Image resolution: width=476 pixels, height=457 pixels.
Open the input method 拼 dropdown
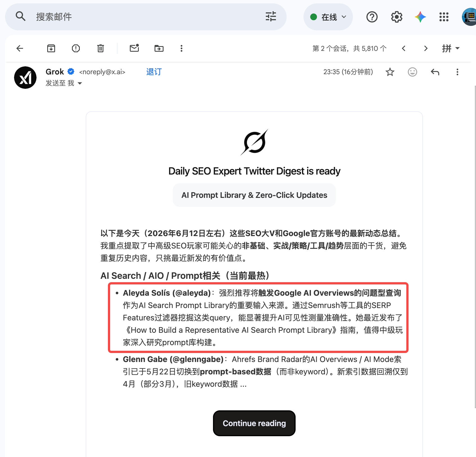[451, 48]
